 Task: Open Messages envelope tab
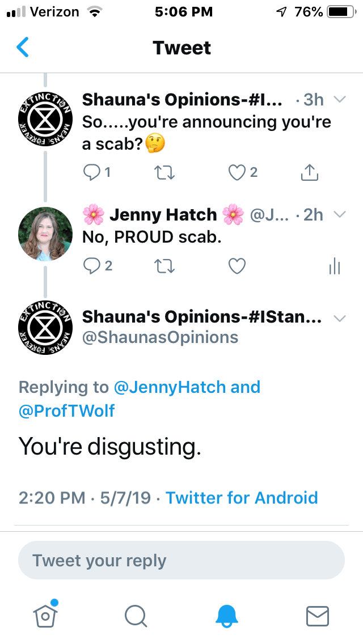coord(317,616)
